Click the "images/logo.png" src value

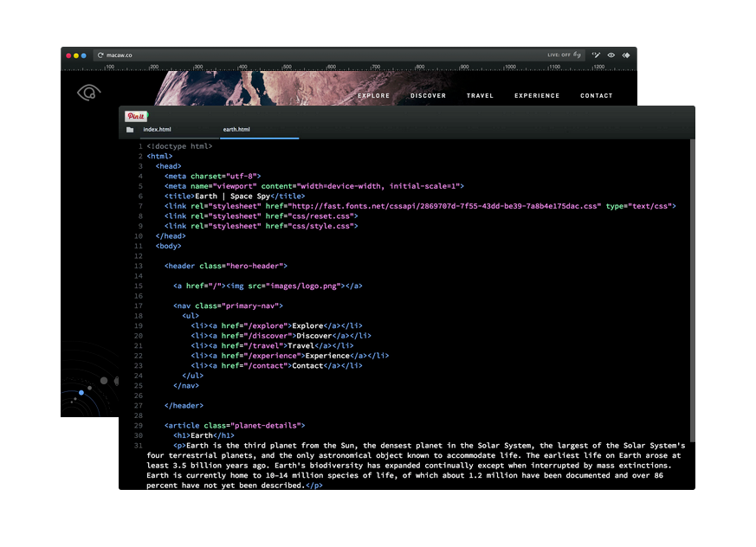click(x=303, y=286)
